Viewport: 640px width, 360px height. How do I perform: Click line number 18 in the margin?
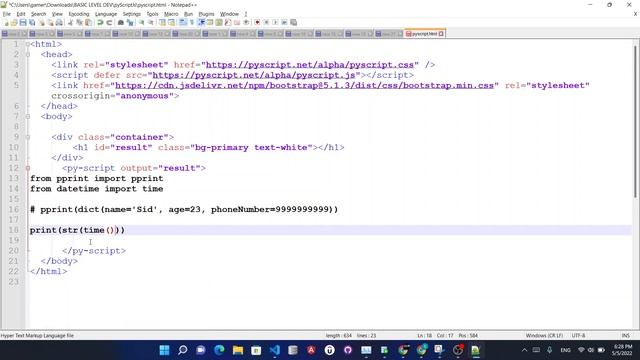click(14, 230)
